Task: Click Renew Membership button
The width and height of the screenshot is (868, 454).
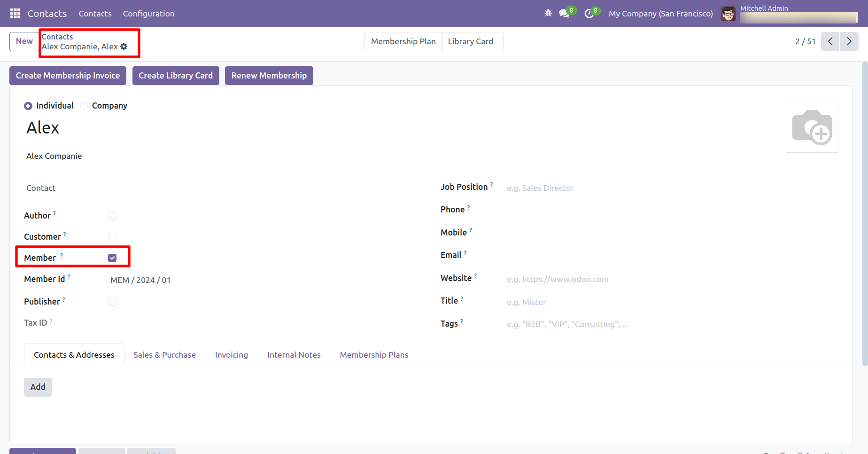Action: [269, 76]
